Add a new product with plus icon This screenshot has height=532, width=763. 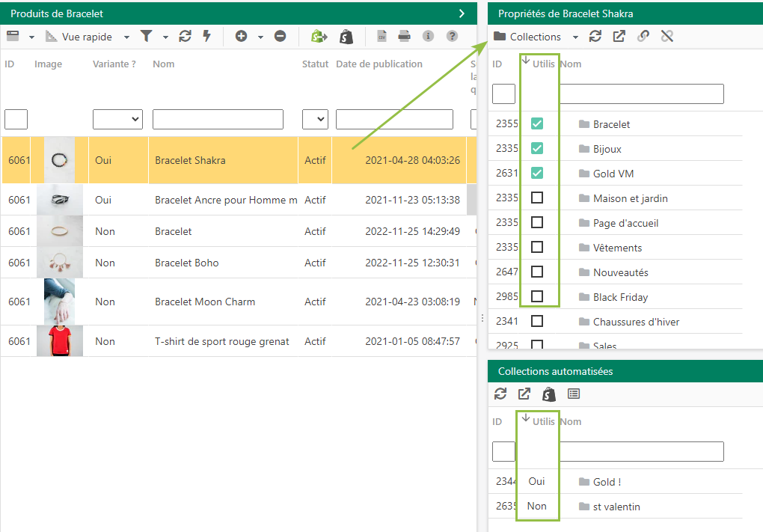pyautogui.click(x=241, y=36)
